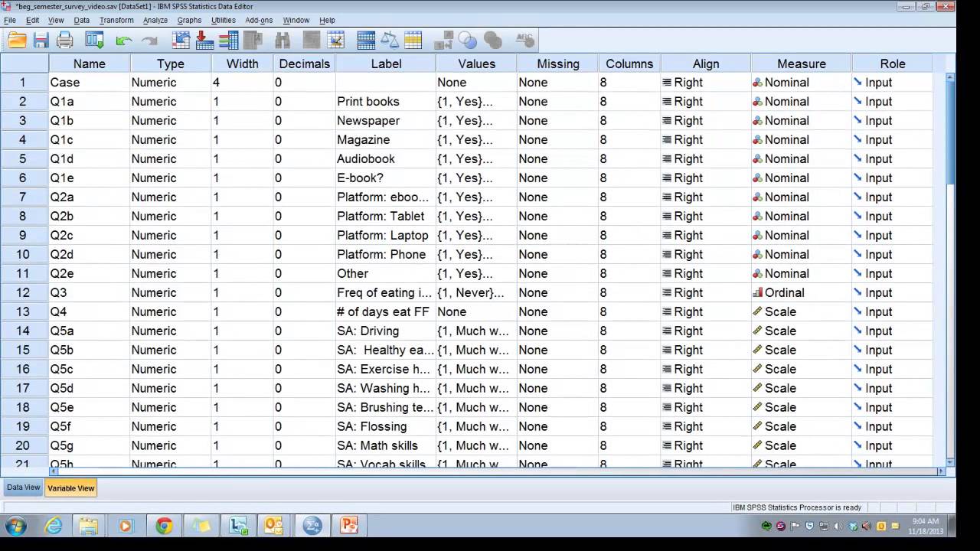Click the vertical scrollbar down arrow

(x=950, y=461)
